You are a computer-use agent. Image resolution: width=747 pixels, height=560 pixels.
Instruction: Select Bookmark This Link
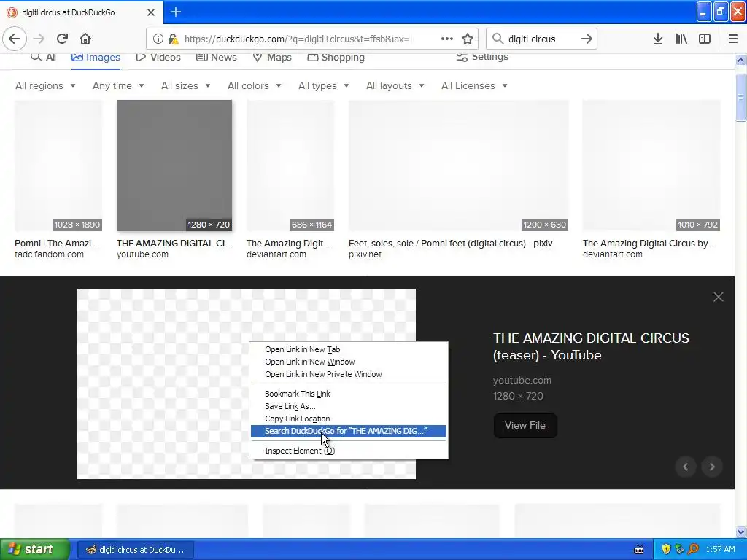point(349,393)
